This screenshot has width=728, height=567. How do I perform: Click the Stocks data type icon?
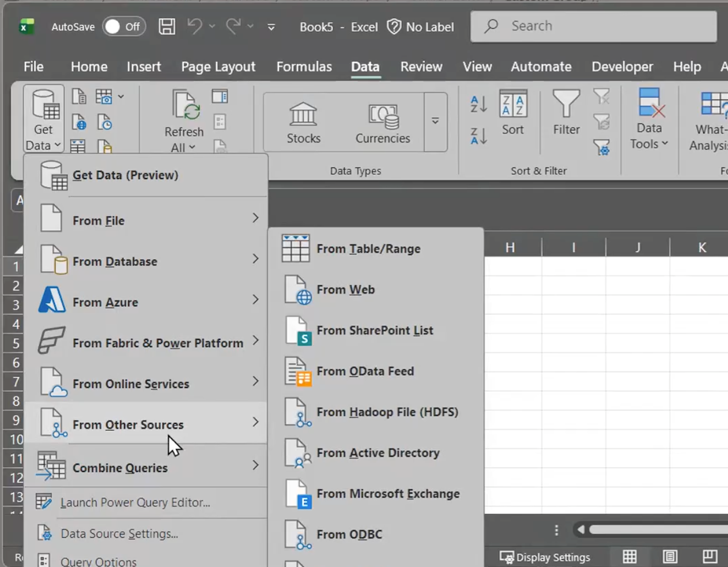point(303,123)
